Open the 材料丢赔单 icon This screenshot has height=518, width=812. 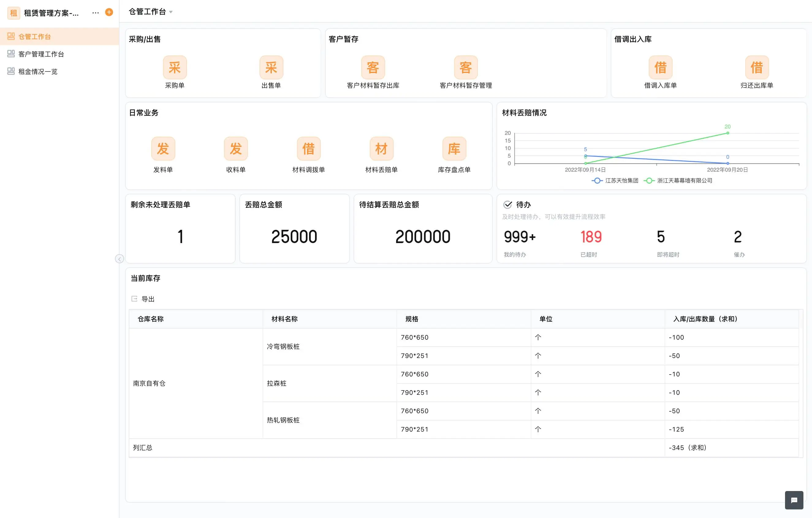(x=381, y=149)
